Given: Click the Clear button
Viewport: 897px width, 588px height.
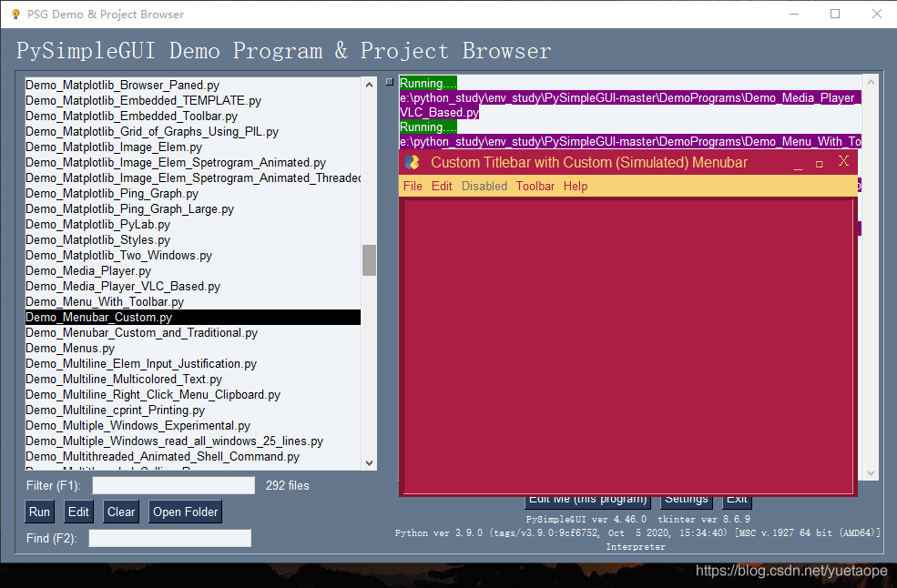Looking at the screenshot, I should point(121,512).
